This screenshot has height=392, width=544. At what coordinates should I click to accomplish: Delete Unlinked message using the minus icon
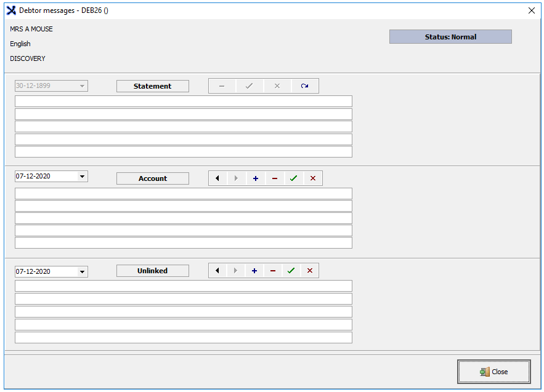(x=273, y=271)
